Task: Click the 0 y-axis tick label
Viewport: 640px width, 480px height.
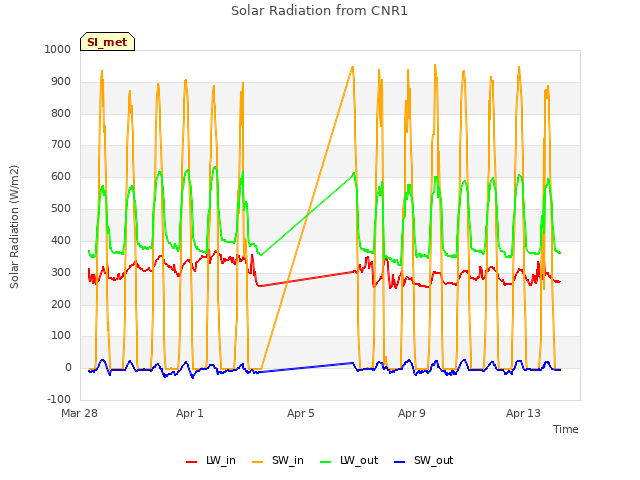Action: (68, 368)
